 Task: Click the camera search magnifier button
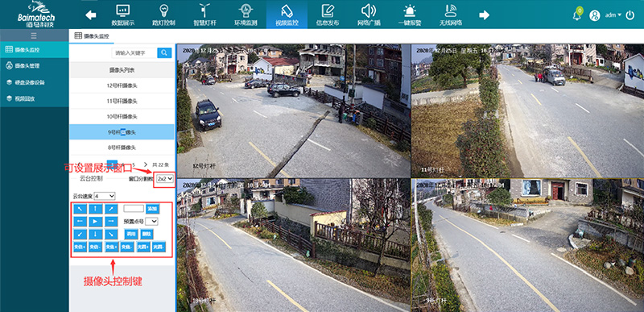click(164, 52)
